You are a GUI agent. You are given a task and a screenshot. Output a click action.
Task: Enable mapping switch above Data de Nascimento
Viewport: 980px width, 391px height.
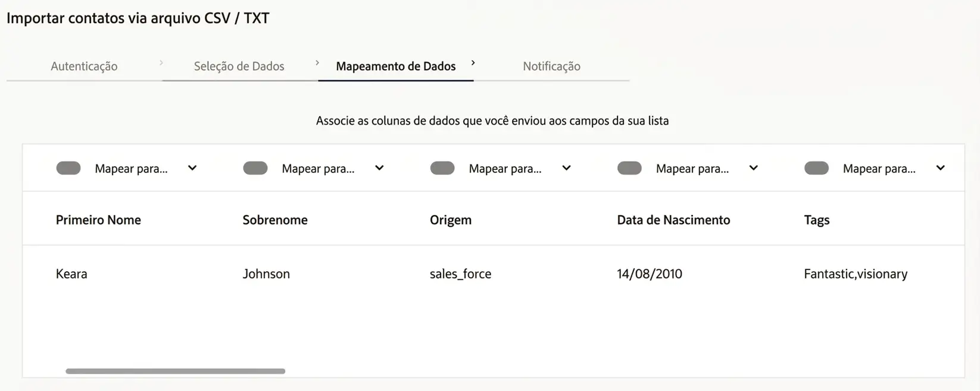point(629,168)
